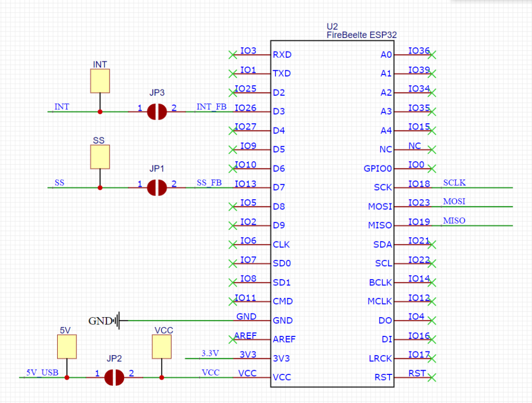Click the 3.3V net label

coord(210,354)
